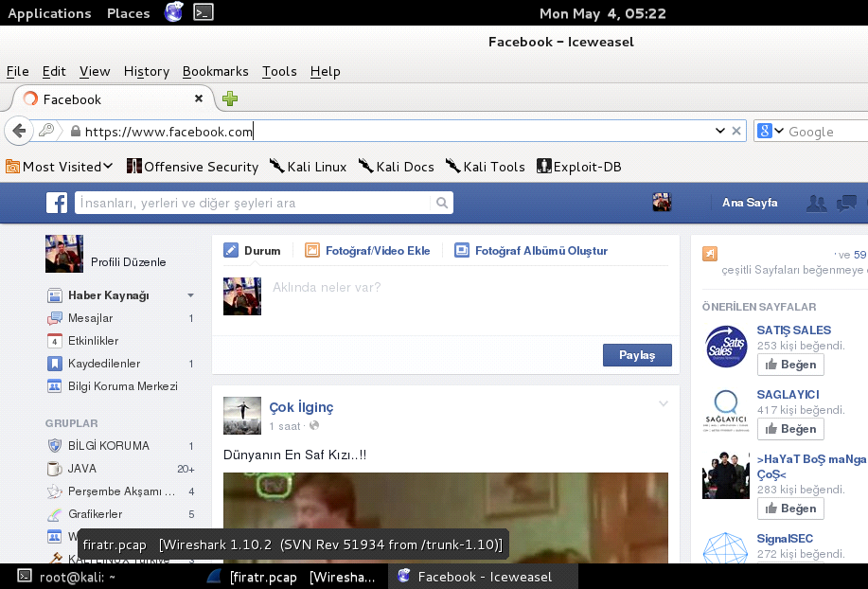This screenshot has height=589, width=868.
Task: Open Çok İlginç page link
Action: point(301,407)
